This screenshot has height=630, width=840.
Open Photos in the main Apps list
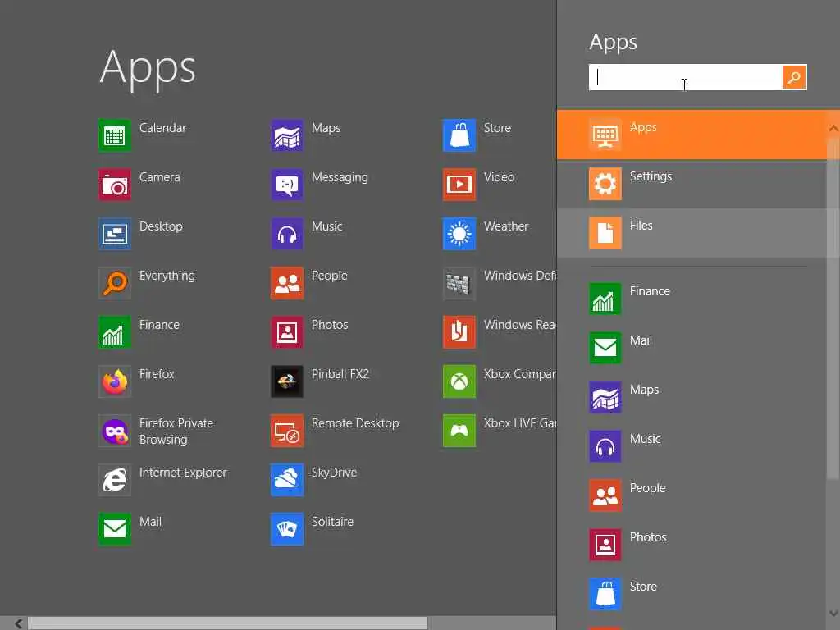tap(287, 332)
